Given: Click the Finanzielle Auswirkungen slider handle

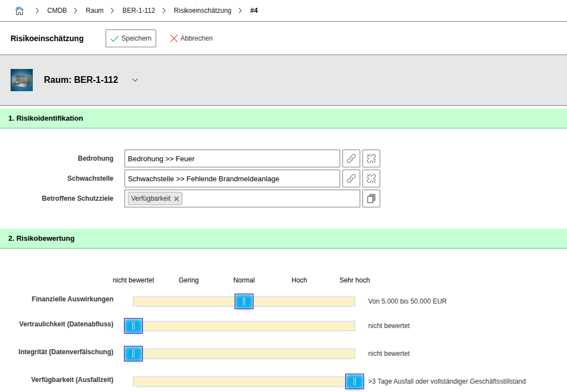Looking at the screenshot, I should click(244, 301).
